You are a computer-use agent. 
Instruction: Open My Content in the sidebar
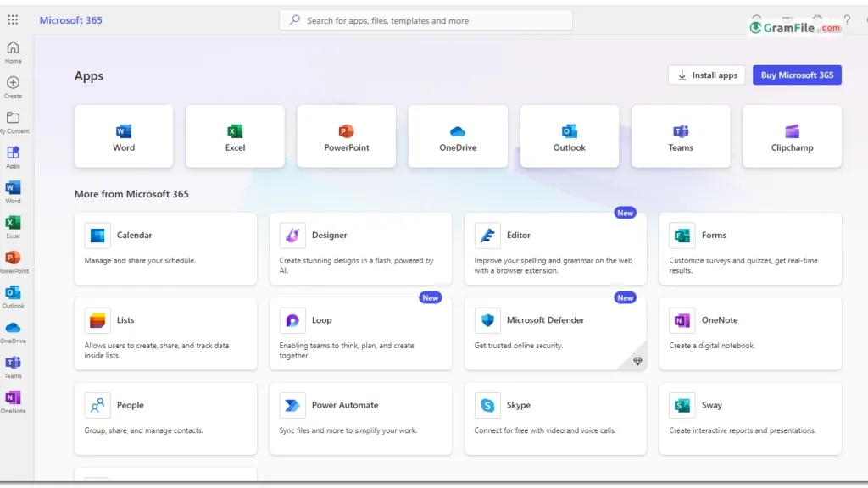pyautogui.click(x=14, y=122)
